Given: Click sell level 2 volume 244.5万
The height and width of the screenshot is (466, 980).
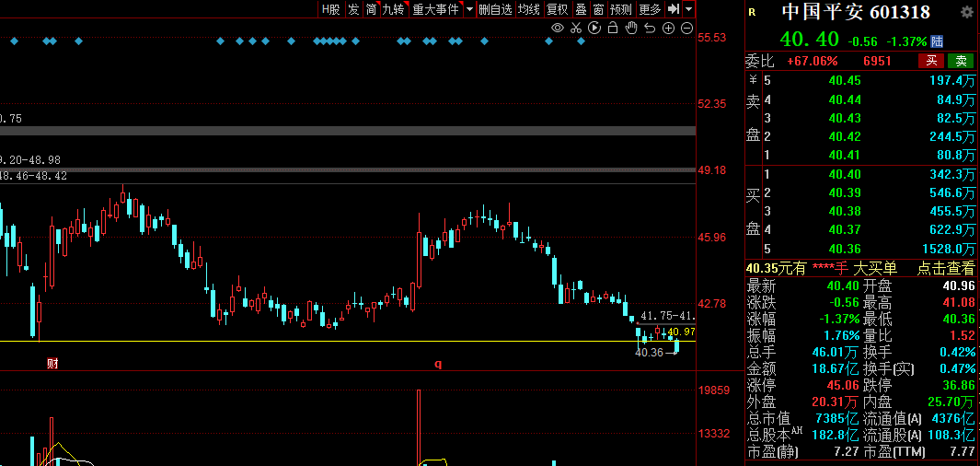Looking at the screenshot, I should pos(953,136).
